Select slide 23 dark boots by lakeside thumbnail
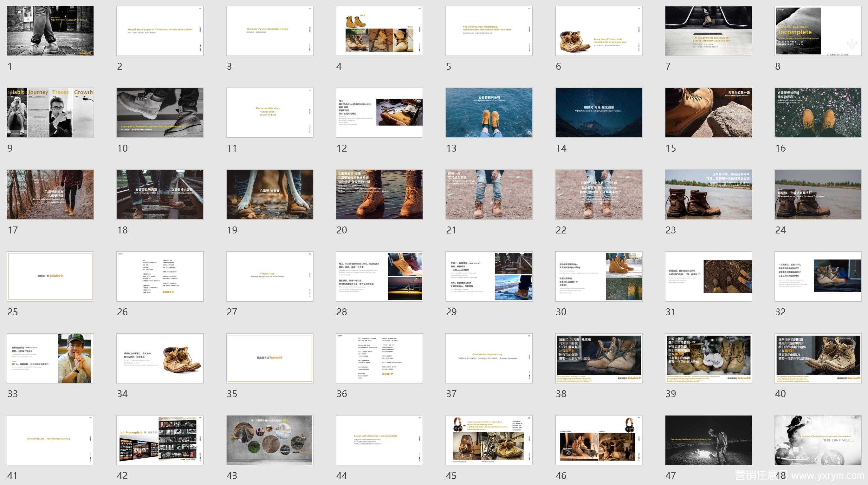Viewport: 868px width, 485px height. click(x=708, y=194)
